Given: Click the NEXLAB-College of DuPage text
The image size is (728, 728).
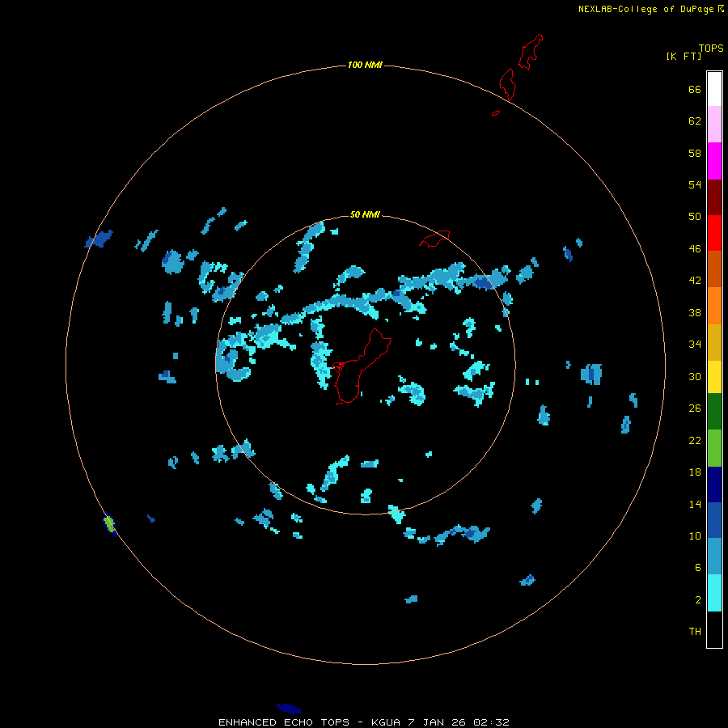Looking at the screenshot, I should [647, 9].
